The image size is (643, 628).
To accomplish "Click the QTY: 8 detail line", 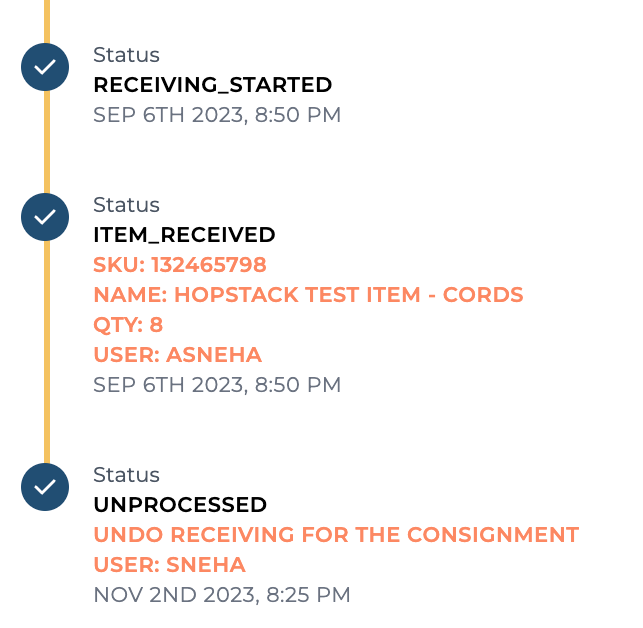I will 128,325.
